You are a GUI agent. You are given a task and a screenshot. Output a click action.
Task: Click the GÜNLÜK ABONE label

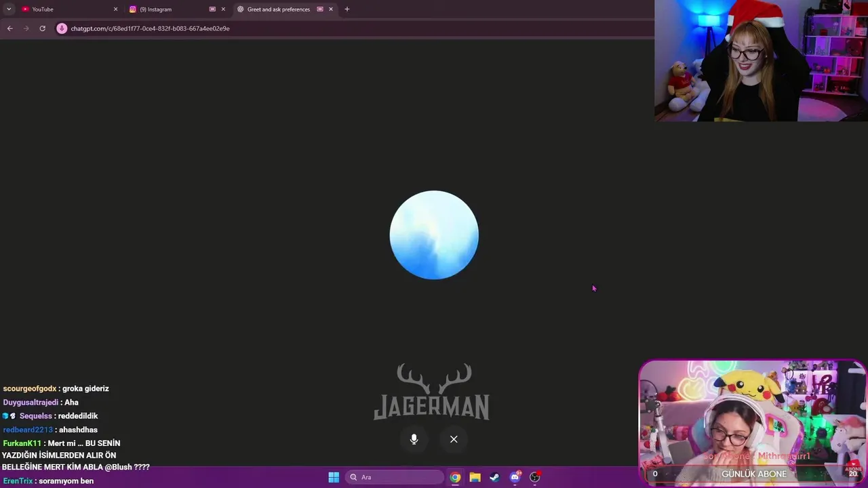point(754,474)
